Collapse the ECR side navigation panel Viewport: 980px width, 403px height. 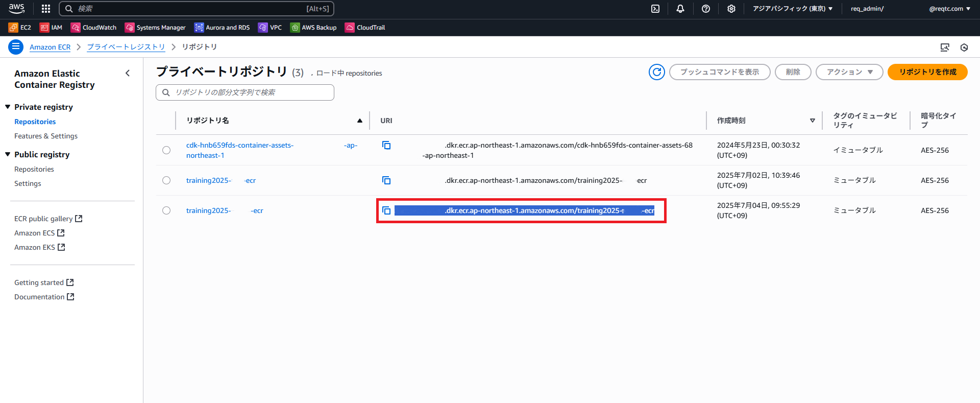click(128, 73)
